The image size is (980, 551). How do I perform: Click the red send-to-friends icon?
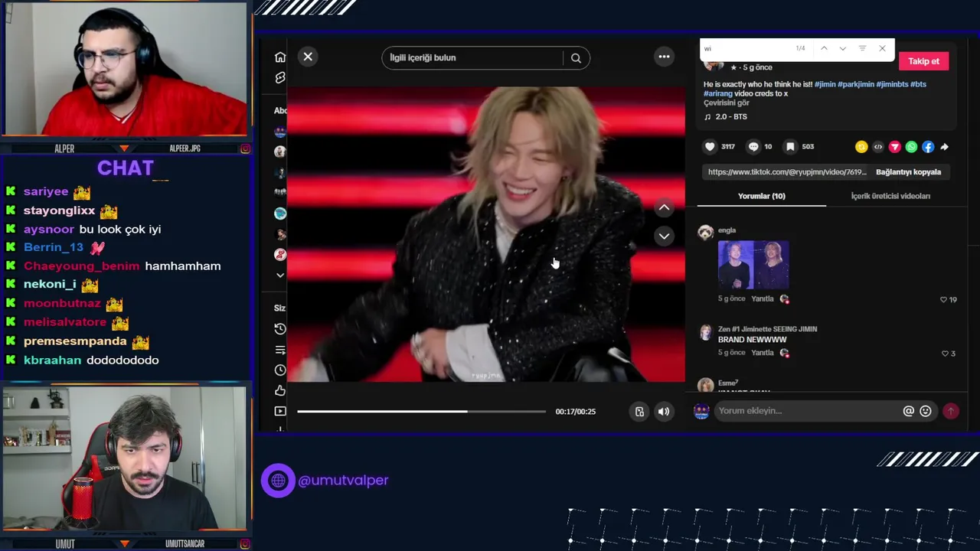coord(894,147)
